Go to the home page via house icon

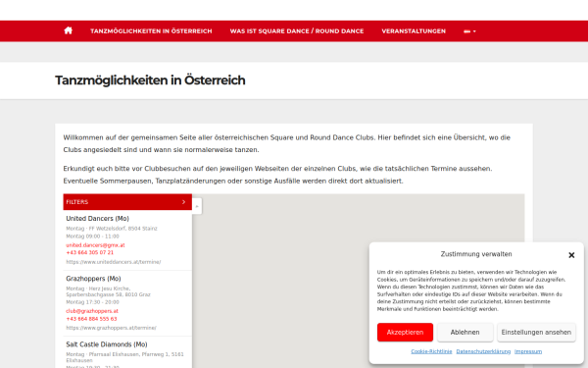coord(68,30)
